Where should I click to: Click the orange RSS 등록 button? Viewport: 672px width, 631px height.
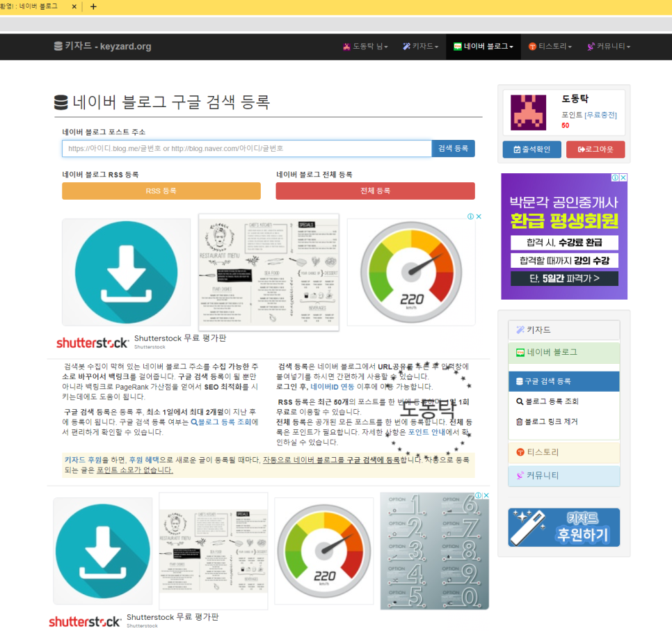pos(161,191)
